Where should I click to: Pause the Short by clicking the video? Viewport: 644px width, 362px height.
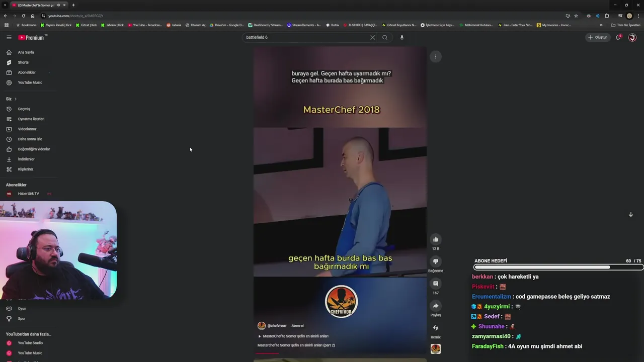click(340, 201)
